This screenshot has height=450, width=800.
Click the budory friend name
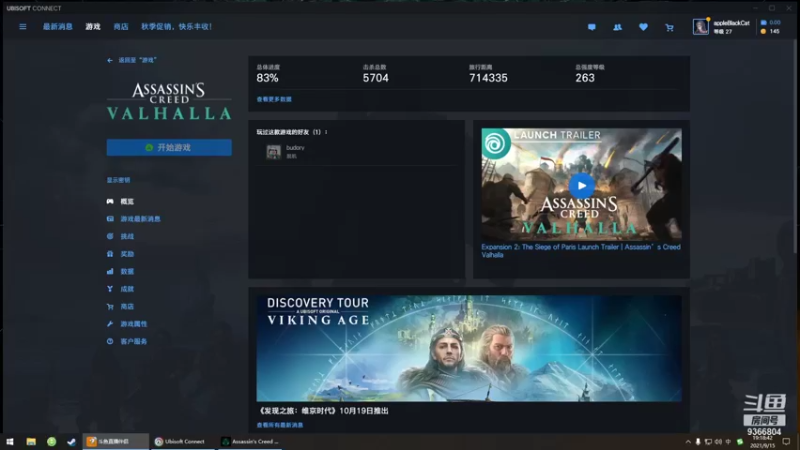[295, 148]
